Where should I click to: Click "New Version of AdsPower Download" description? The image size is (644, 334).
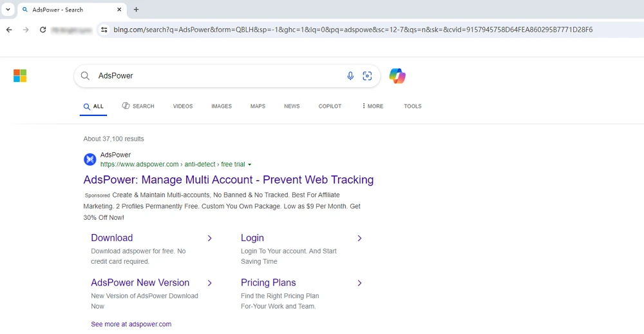[x=144, y=301]
